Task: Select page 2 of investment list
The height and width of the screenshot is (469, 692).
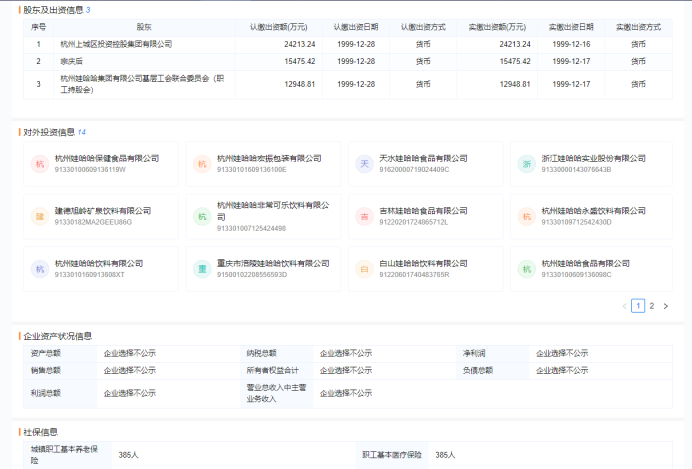Action: pyautogui.click(x=652, y=306)
